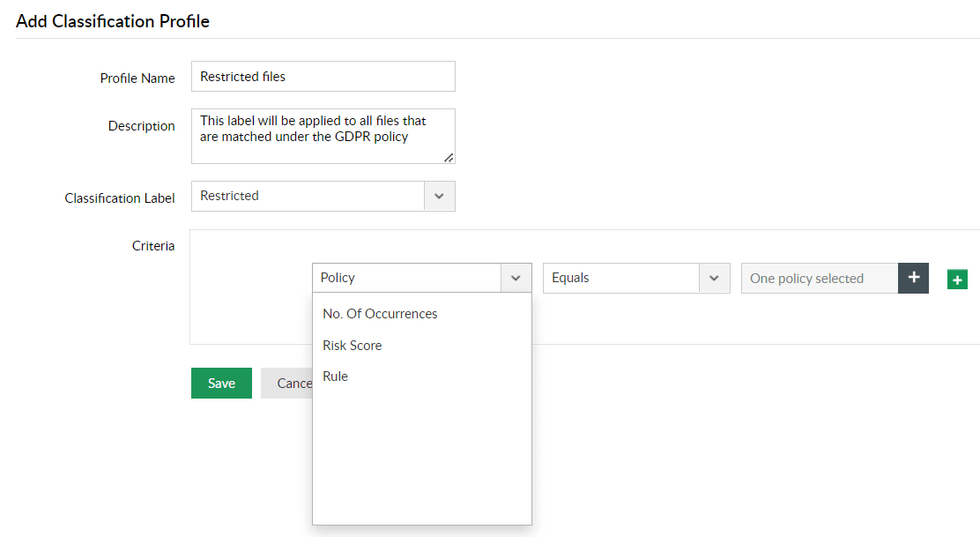Image resolution: width=980 pixels, height=537 pixels.
Task: Focus the Description text area
Action: pyautogui.click(x=323, y=141)
